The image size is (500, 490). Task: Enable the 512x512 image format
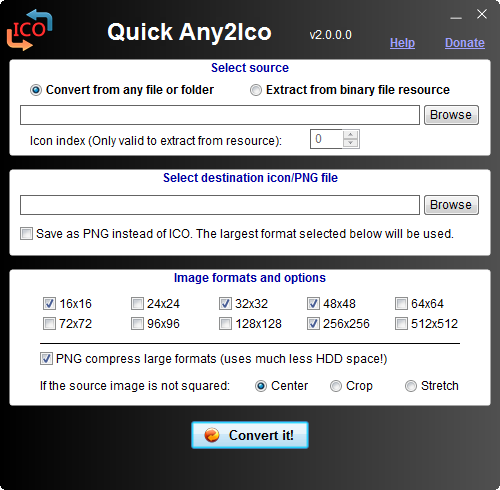pos(401,324)
